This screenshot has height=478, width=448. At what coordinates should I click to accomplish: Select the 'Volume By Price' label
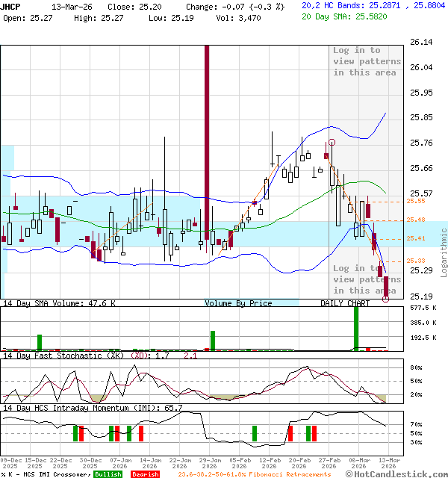pyautogui.click(x=238, y=304)
